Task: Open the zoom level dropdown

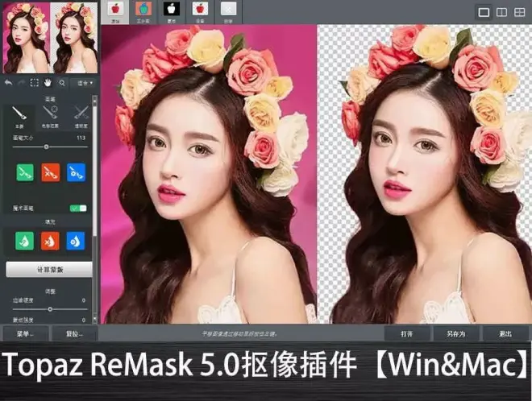Action: (82, 82)
